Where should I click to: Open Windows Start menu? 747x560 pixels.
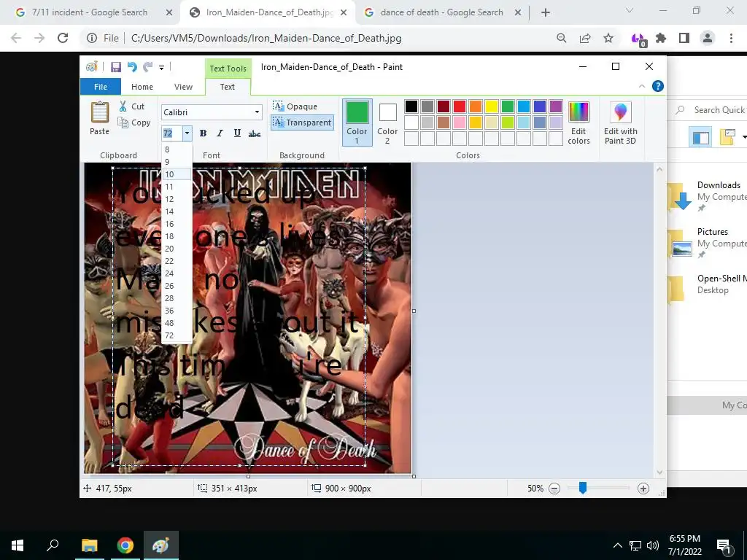pos(18,545)
